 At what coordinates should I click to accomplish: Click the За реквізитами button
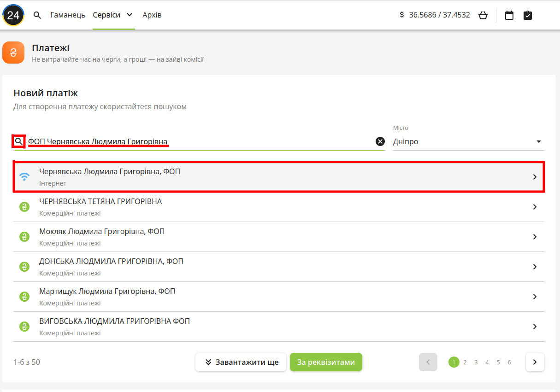326,362
